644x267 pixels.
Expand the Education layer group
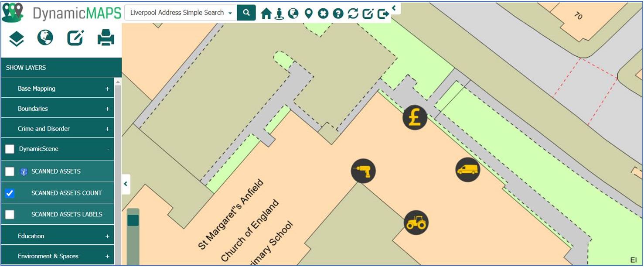(107, 236)
